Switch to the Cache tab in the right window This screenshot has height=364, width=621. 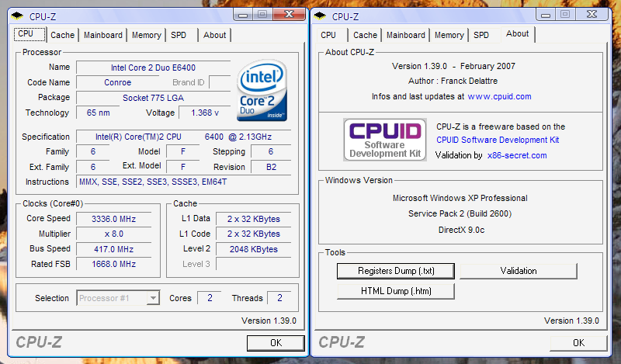pos(365,35)
